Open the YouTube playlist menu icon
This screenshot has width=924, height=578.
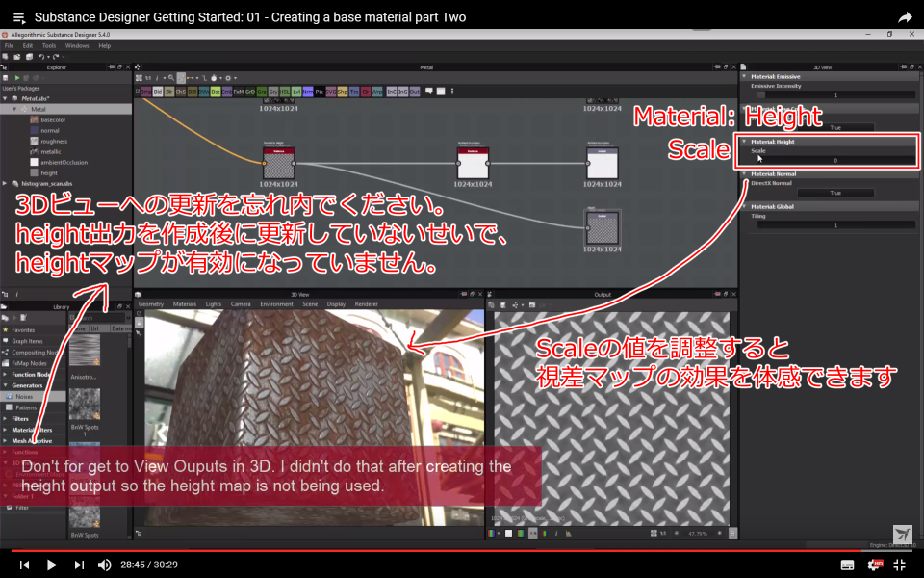(x=19, y=17)
